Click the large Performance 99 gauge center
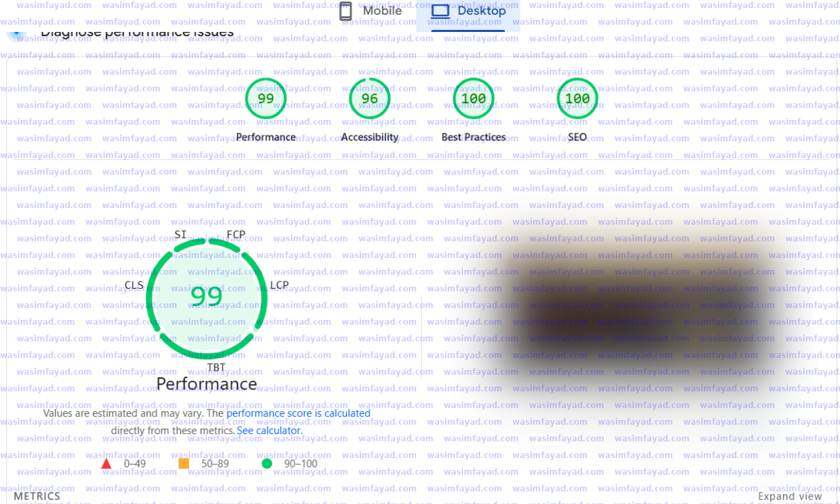840x504 pixels. point(207,296)
